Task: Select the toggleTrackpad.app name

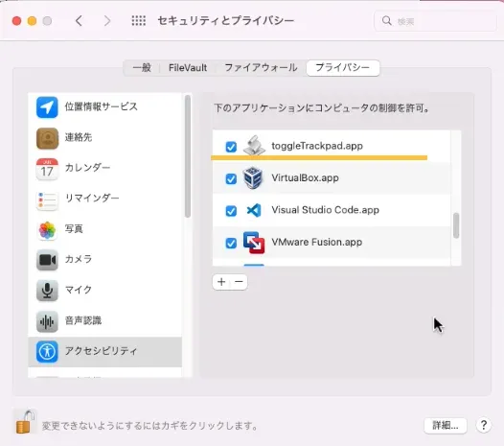Action: pyautogui.click(x=317, y=146)
